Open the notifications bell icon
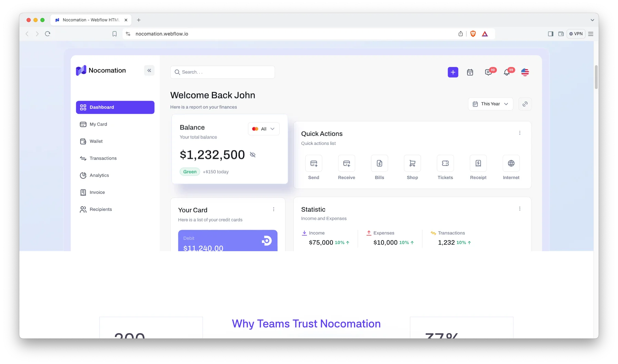Viewport: 618px width, 364px height. click(507, 72)
